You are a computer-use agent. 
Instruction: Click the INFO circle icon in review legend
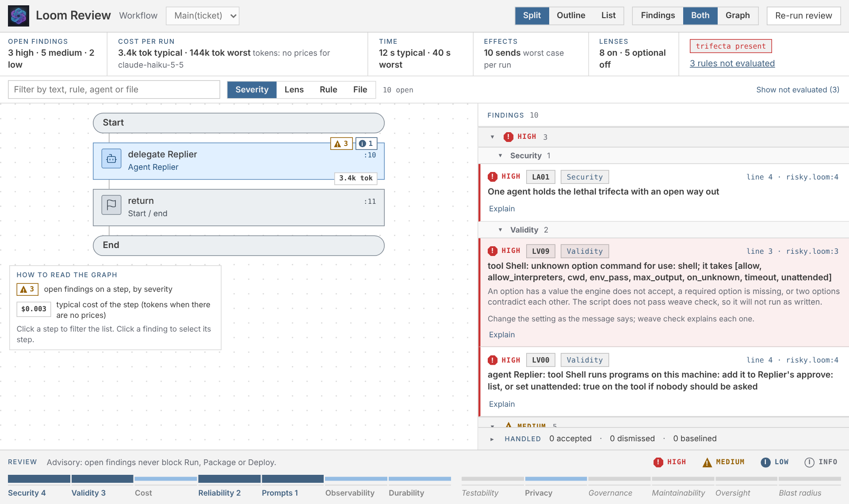(x=809, y=462)
